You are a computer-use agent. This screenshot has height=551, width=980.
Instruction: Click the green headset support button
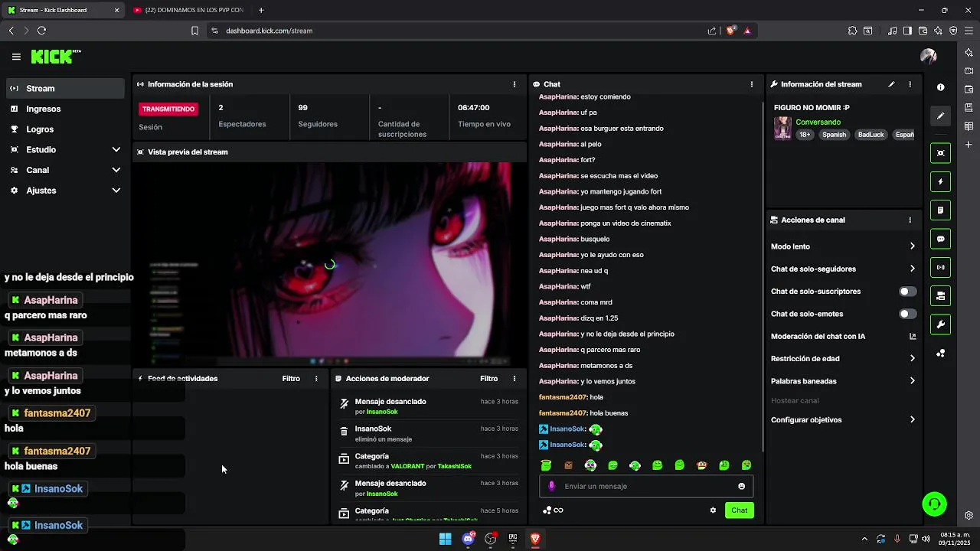coord(934,504)
